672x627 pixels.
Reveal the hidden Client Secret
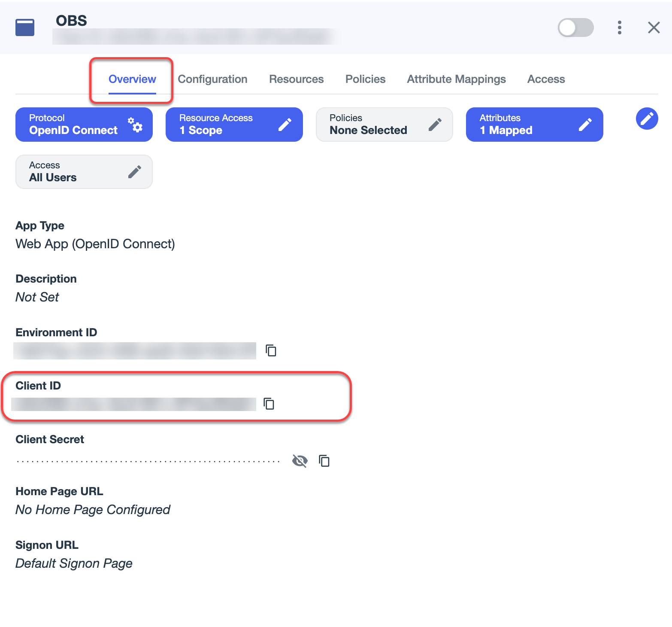300,461
